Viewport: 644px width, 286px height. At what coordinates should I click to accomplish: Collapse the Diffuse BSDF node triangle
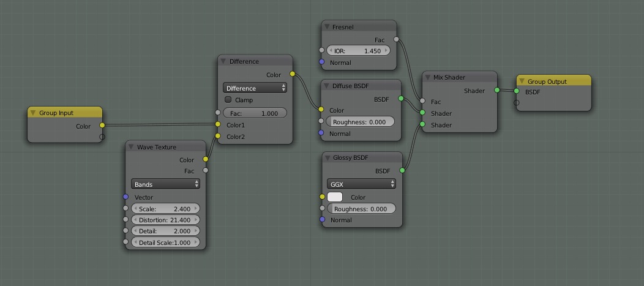click(x=327, y=86)
